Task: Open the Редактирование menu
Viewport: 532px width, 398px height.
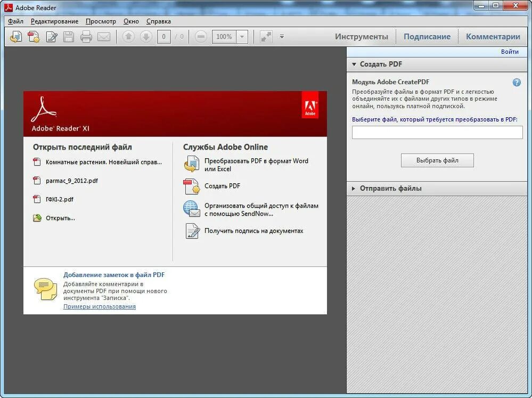Action: pos(55,21)
